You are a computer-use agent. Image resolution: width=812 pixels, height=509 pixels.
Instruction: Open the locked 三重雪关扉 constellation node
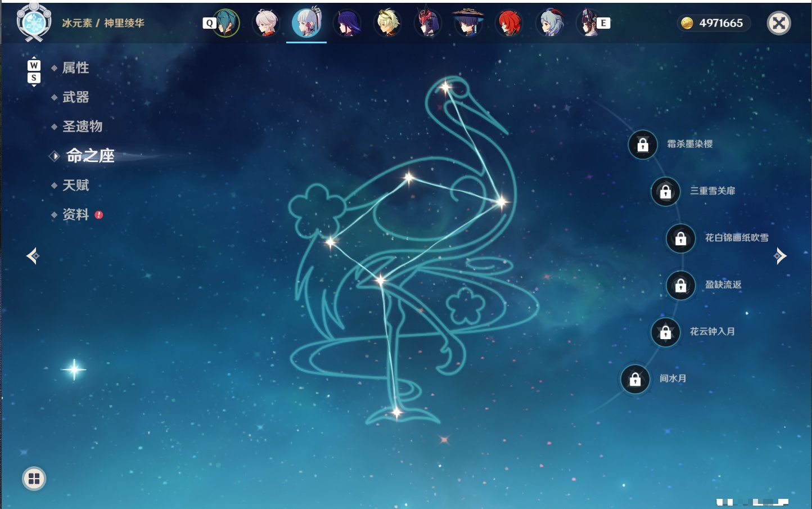pyautogui.click(x=666, y=192)
